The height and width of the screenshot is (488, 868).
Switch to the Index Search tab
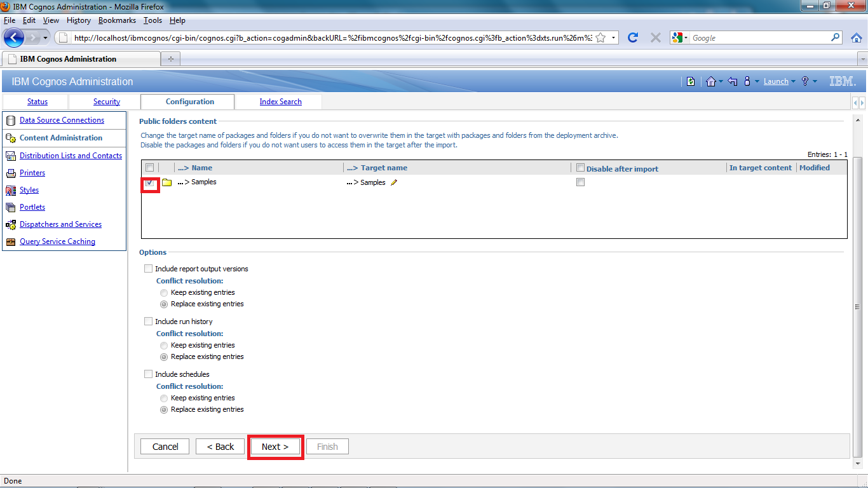[x=280, y=102]
